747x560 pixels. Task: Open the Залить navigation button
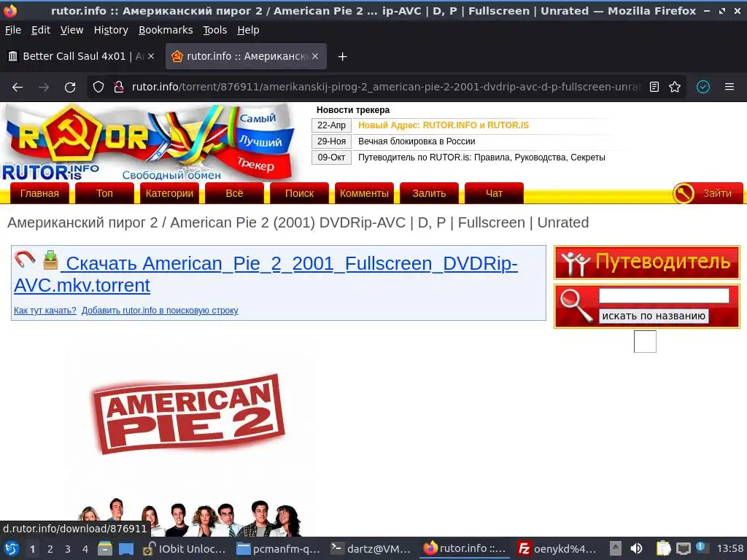429,193
